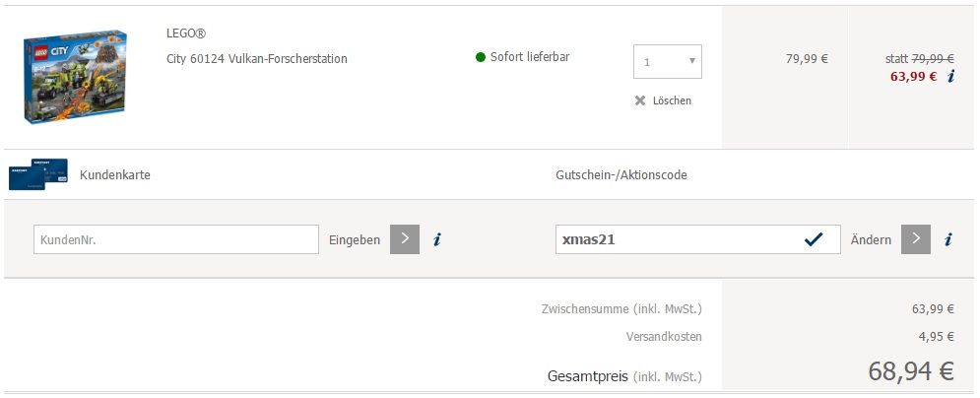Click the green availability dot
980x398 pixels.
click(481, 57)
